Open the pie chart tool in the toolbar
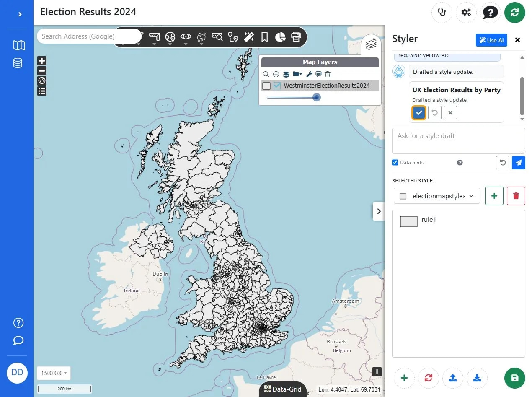 pos(280,37)
